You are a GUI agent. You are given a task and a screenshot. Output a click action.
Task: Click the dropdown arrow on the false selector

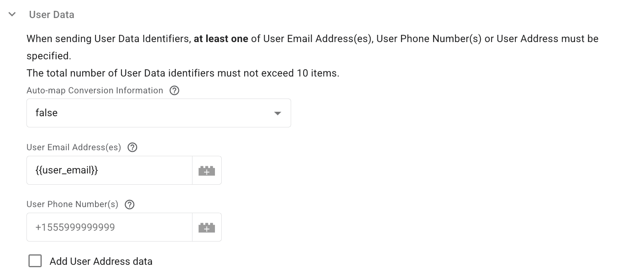[277, 113]
